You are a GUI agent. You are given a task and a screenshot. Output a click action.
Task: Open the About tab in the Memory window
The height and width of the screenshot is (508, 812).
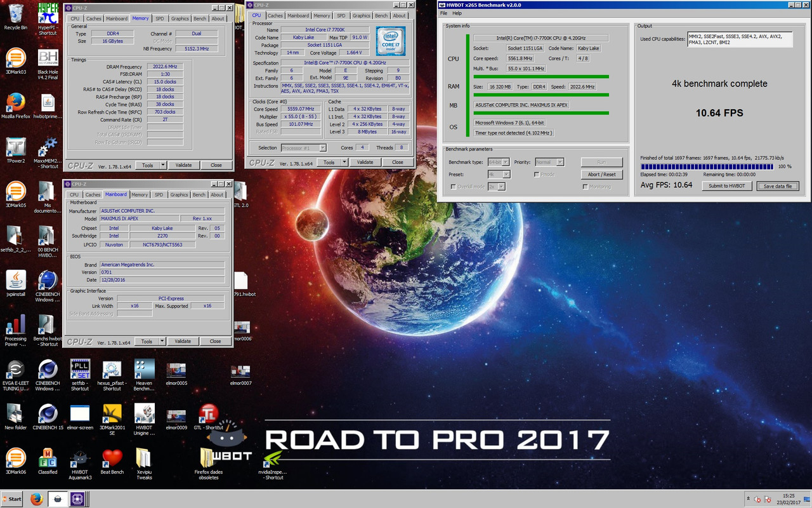218,18
